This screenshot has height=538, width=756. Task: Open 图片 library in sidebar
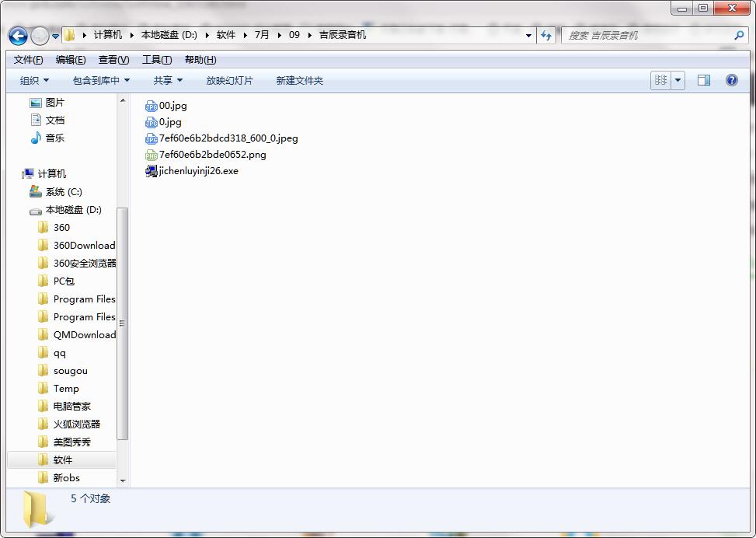(x=47, y=103)
